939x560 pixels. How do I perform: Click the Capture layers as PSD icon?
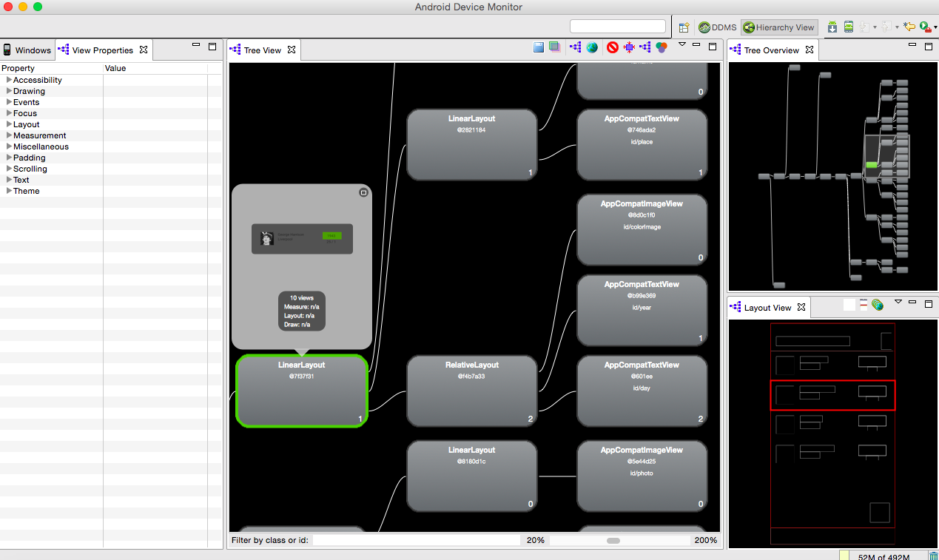click(554, 47)
